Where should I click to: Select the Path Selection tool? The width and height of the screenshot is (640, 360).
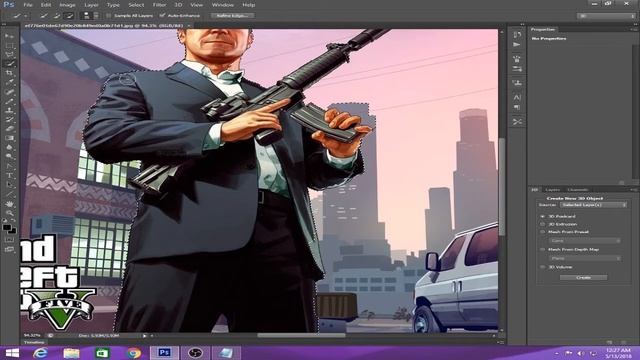(x=9, y=184)
